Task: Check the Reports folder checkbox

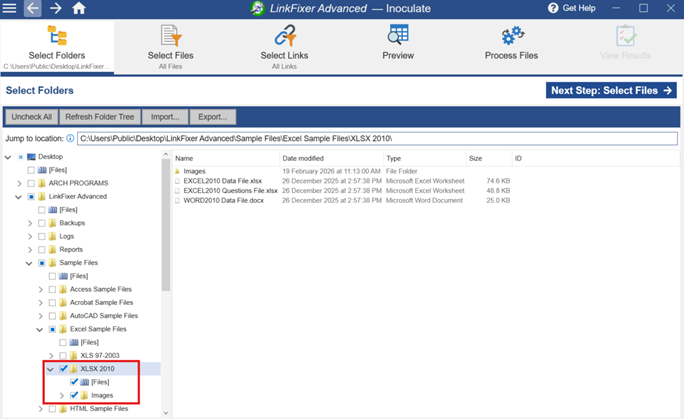Action: (41, 249)
